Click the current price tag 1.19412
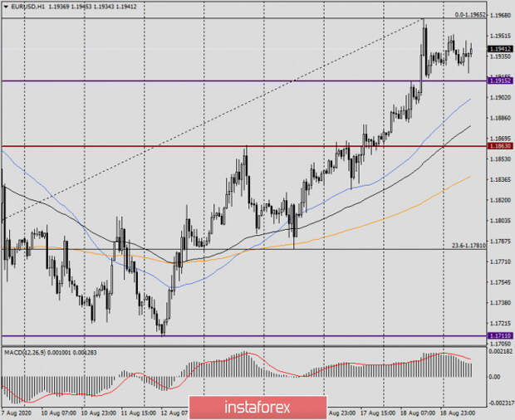The image size is (515, 420). 500,49
